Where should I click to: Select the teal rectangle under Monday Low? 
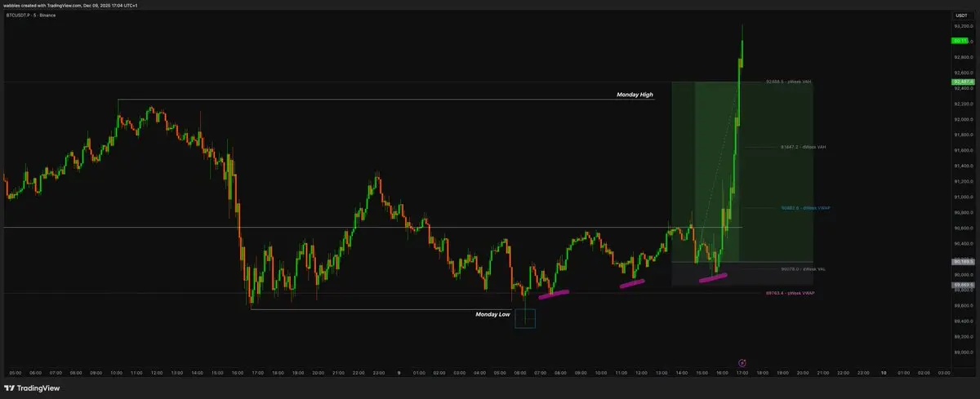pyautogui.click(x=525, y=318)
